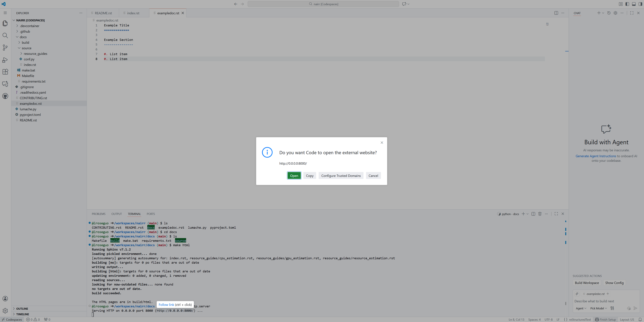Close the external website dialog
Screen dimensions: 644x322
(382, 143)
